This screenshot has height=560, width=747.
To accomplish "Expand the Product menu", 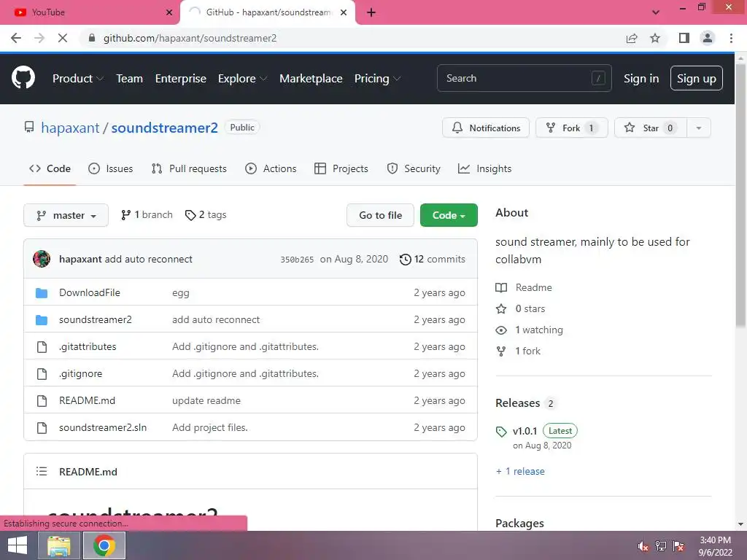I will [x=77, y=79].
